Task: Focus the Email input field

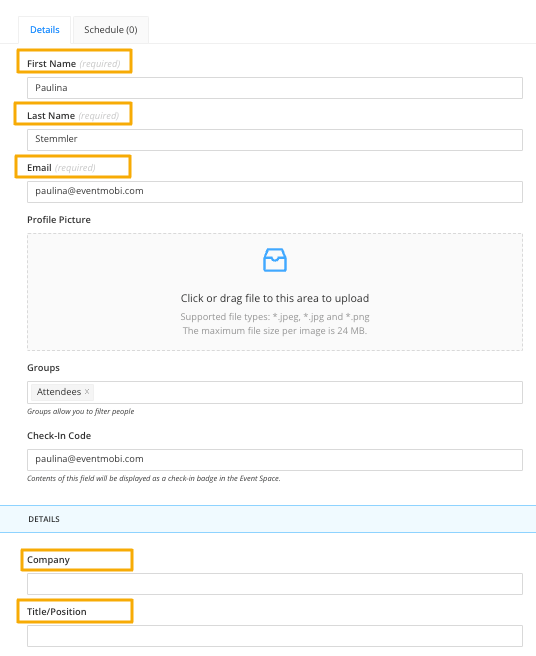Action: coord(275,192)
